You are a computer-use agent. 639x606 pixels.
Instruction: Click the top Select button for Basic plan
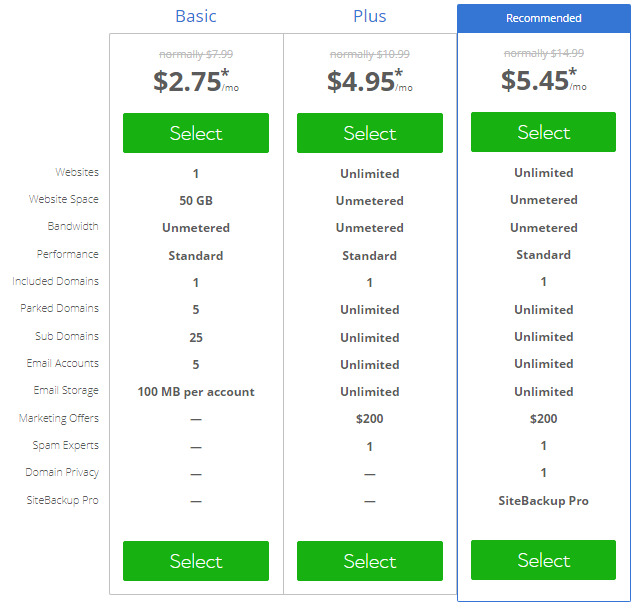tap(196, 133)
